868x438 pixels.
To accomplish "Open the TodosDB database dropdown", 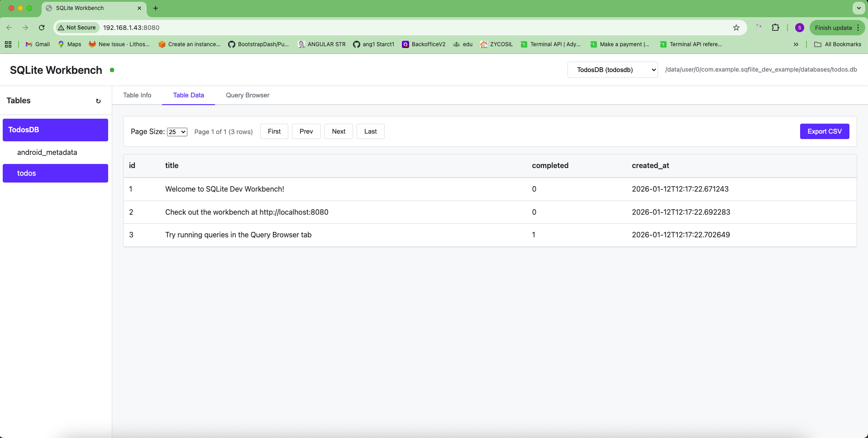I will tap(612, 70).
